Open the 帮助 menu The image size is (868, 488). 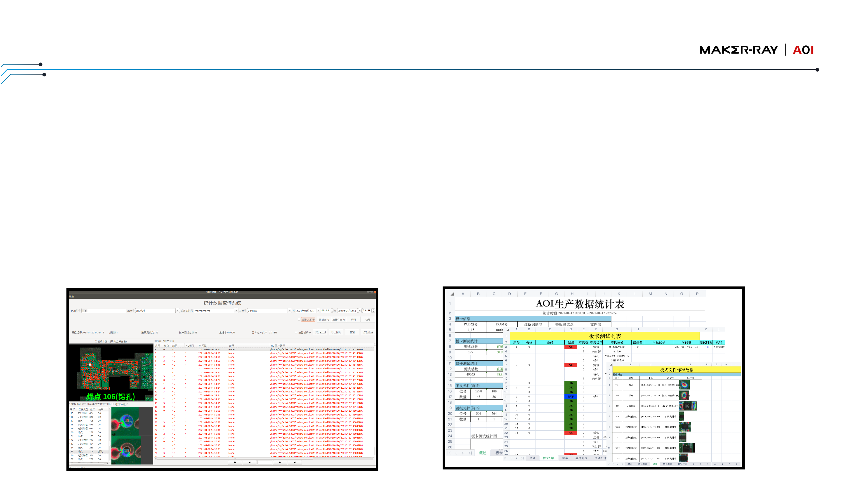(x=71, y=296)
